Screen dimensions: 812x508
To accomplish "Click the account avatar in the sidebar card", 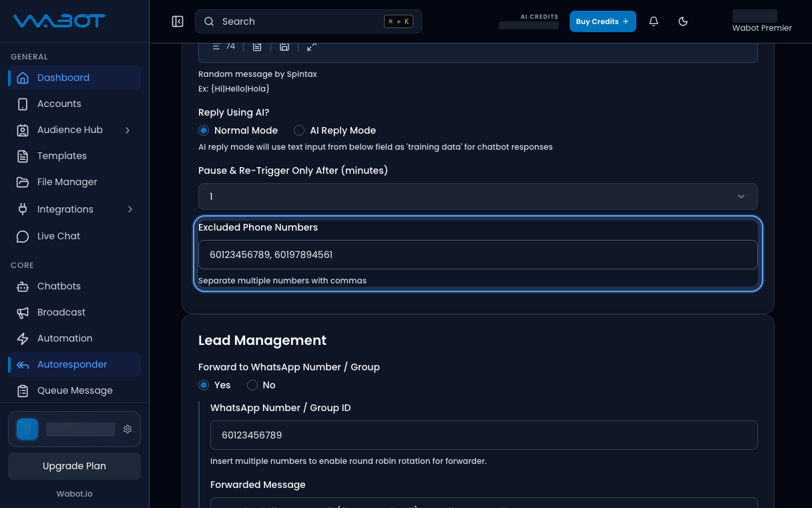I will pyautogui.click(x=27, y=429).
